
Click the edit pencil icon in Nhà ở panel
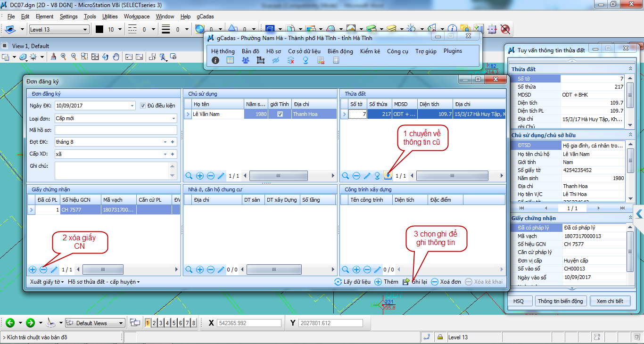click(x=221, y=270)
